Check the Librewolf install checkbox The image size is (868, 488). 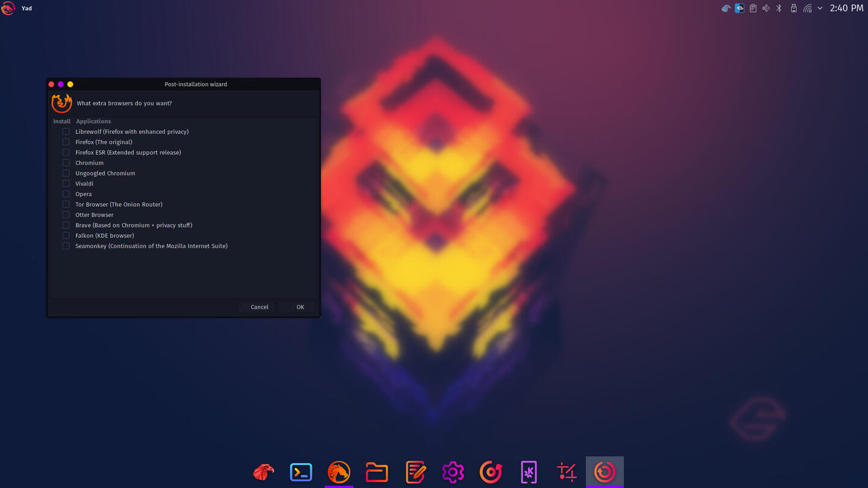(x=66, y=131)
